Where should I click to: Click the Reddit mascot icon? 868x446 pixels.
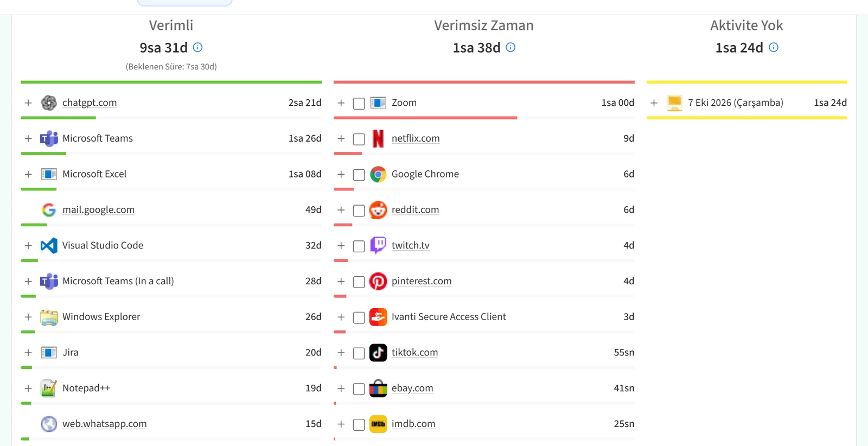(378, 210)
